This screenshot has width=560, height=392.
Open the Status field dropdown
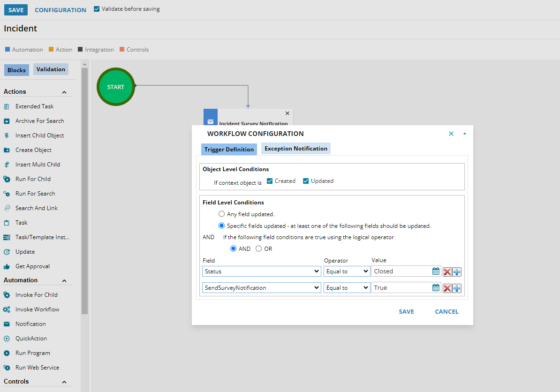[262, 271]
